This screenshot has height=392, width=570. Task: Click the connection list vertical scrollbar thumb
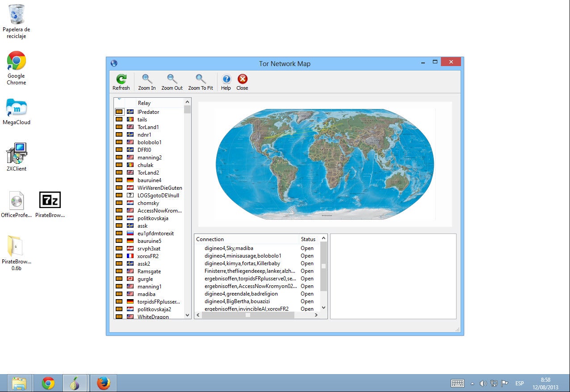pyautogui.click(x=324, y=266)
